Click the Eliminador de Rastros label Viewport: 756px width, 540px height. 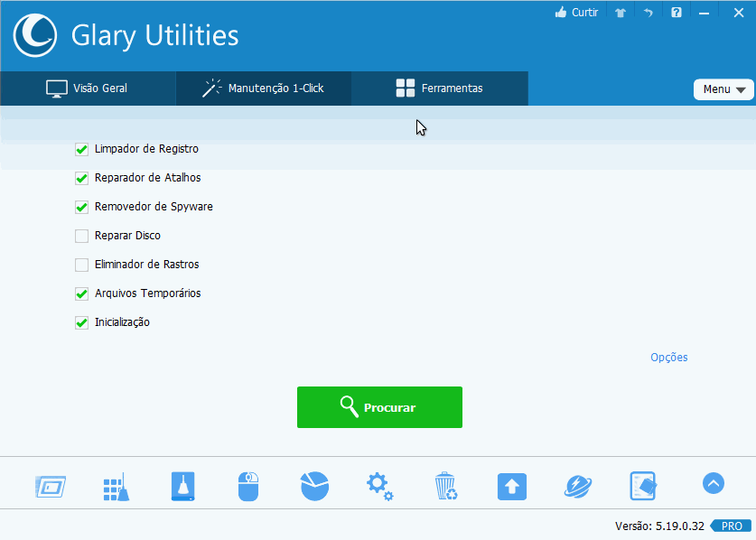point(147,265)
